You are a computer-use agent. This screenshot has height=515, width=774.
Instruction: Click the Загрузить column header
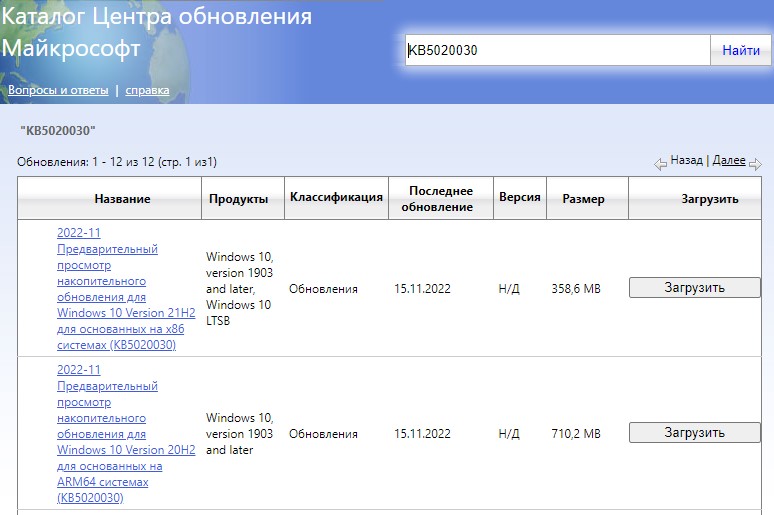[x=695, y=198]
